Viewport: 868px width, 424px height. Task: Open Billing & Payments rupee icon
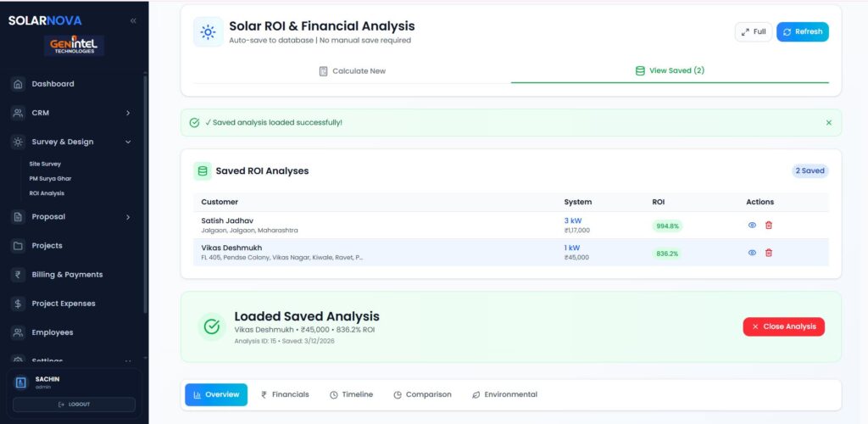tap(18, 275)
